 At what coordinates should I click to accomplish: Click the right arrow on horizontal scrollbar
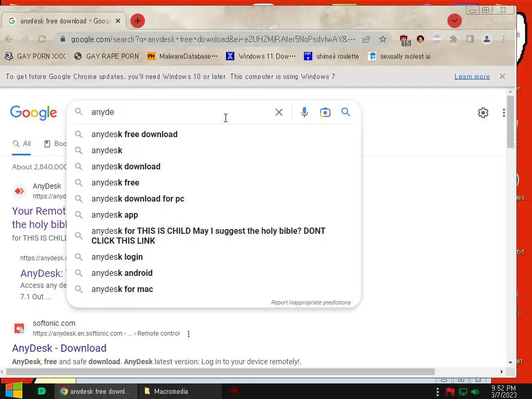pyautogui.click(x=501, y=372)
